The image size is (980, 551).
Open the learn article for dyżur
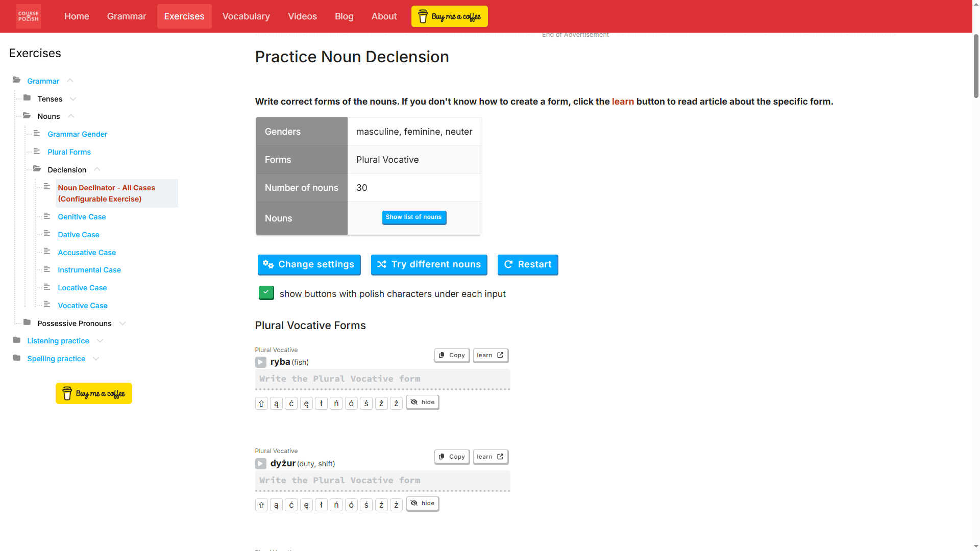click(489, 457)
